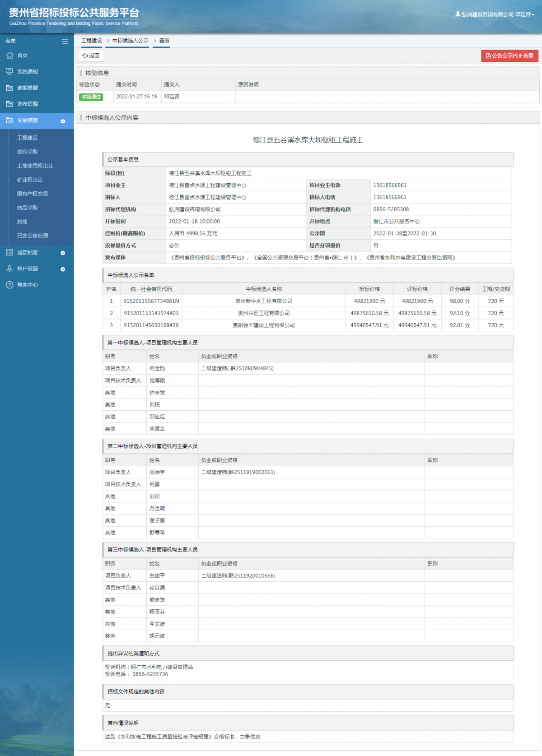Click candidate 贵州新中水工程有限公司
Image resolution: width=542 pixels, height=756 pixels.
[264, 301]
